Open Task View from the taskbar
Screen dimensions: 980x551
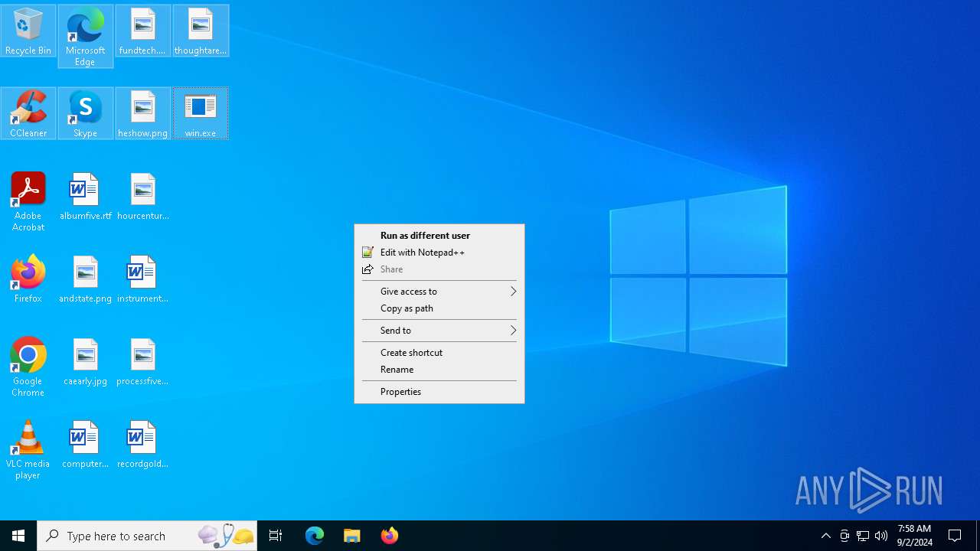point(276,536)
